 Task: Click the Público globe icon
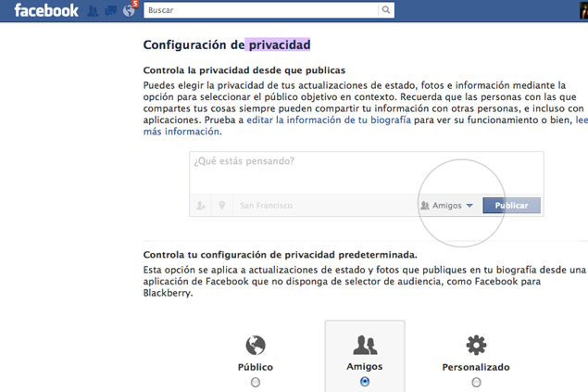tap(256, 345)
